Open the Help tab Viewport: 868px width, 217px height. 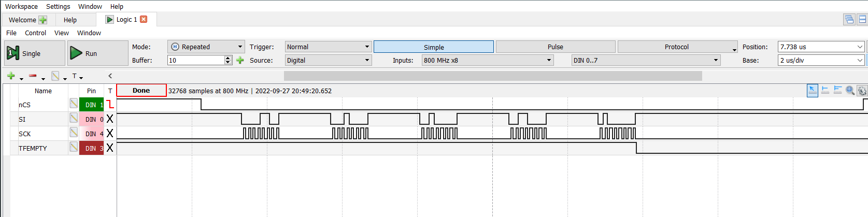point(70,20)
